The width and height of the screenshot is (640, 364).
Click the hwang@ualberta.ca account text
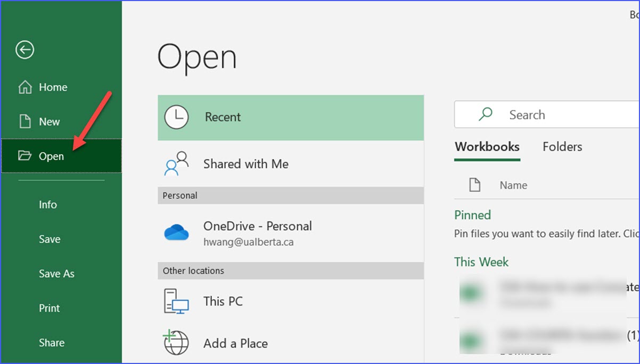click(x=248, y=242)
